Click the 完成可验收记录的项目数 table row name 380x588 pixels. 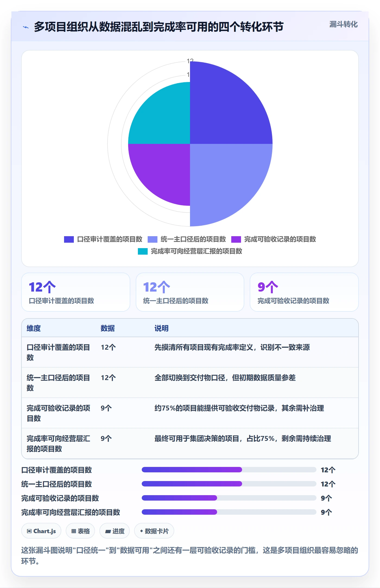58,413
